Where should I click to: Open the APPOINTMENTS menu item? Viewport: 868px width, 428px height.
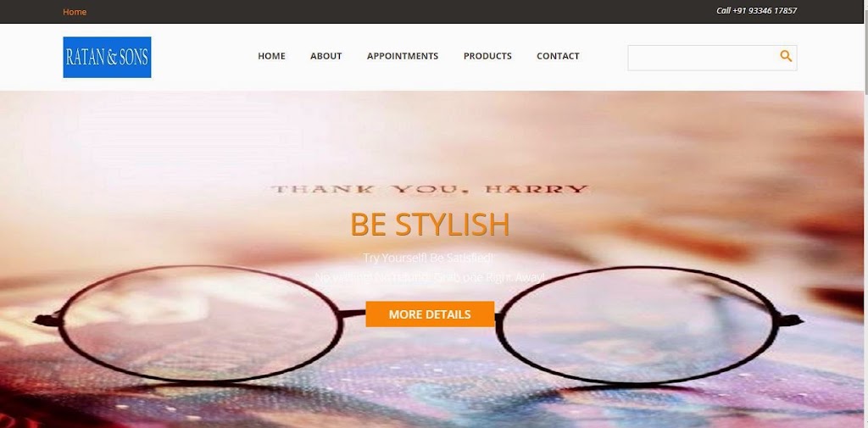coord(403,56)
